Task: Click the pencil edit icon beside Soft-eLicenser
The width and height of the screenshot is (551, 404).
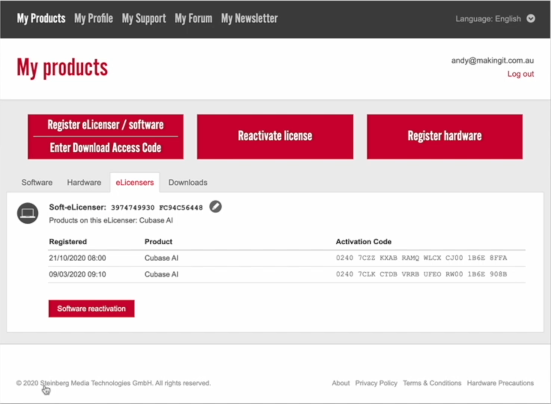Action: (x=215, y=207)
